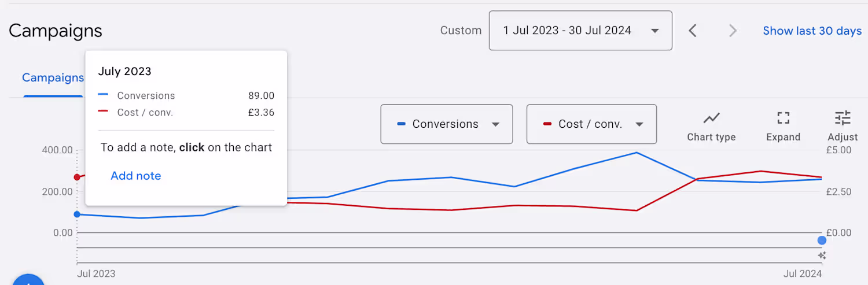Click the Conversions line peak on chart
Screen dimensions: 868x285
click(637, 153)
